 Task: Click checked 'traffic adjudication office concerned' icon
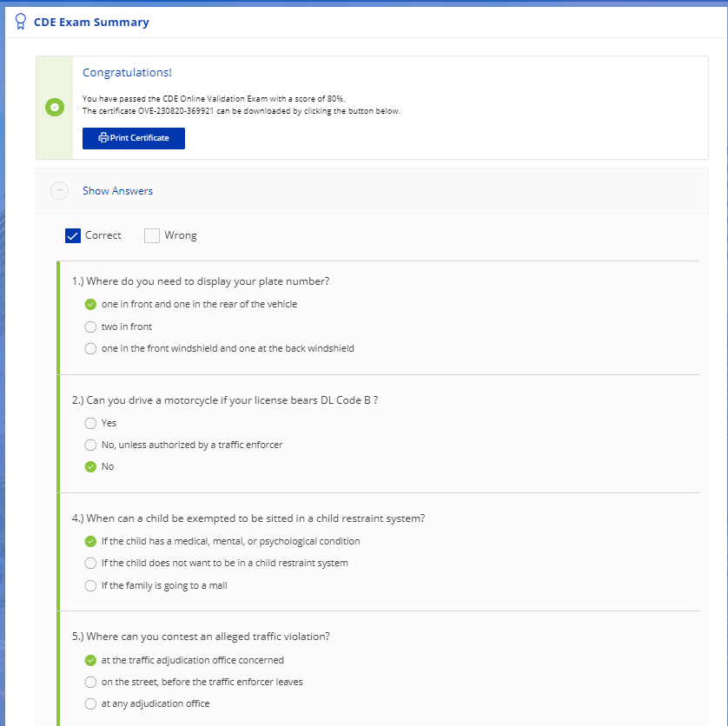tap(90, 660)
